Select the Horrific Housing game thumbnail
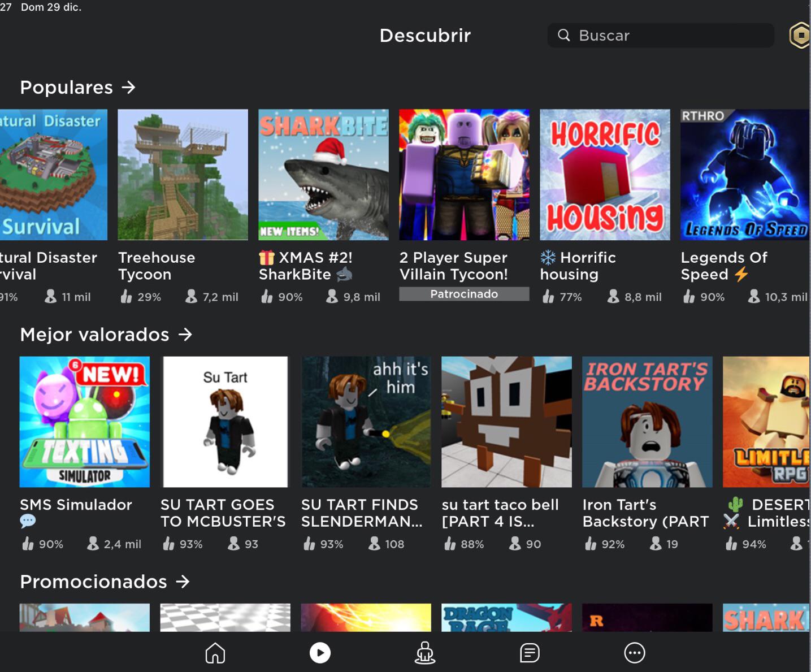The height and width of the screenshot is (672, 811). tap(605, 175)
